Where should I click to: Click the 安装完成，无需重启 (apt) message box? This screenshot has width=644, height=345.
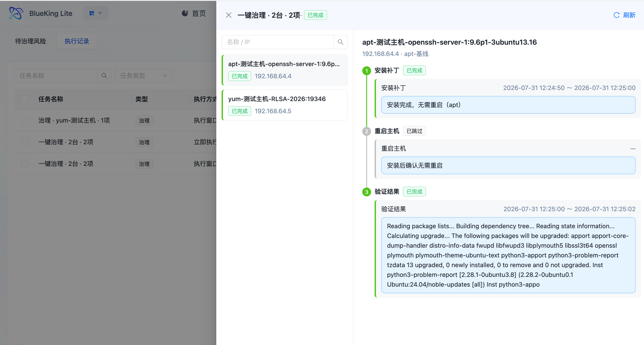[x=508, y=105]
